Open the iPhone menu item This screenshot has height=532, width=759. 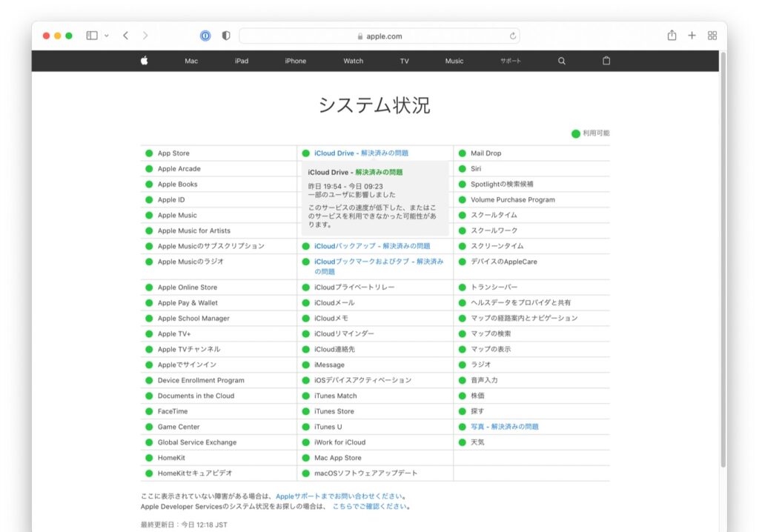pos(295,61)
